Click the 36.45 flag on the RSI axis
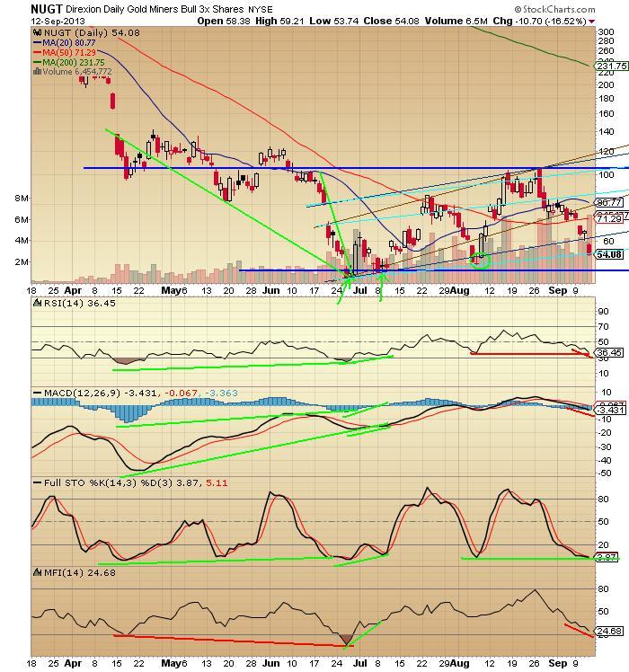Image resolution: width=629 pixels, height=672 pixels. click(x=608, y=352)
